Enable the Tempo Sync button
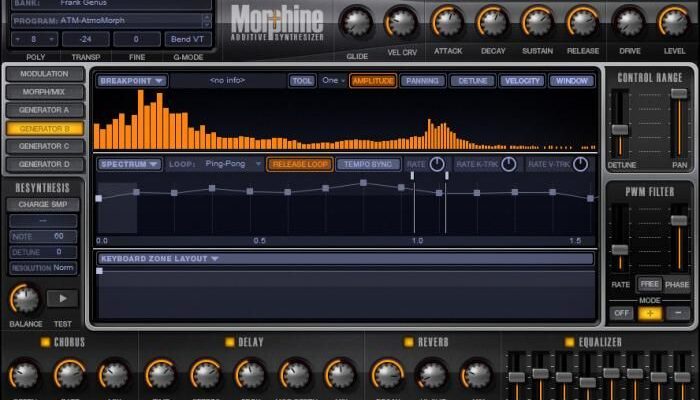The width and height of the screenshot is (700, 400). [x=367, y=164]
